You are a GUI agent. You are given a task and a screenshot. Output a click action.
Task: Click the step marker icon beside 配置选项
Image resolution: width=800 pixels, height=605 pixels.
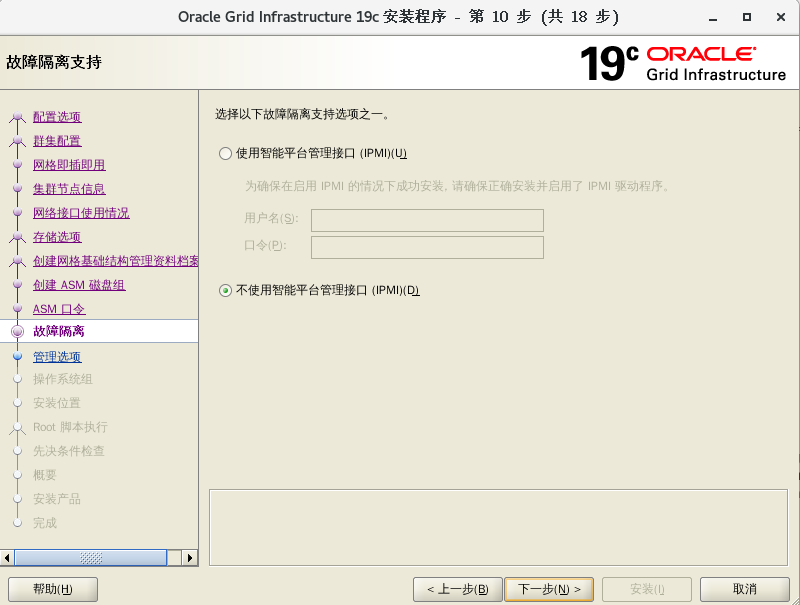(17, 117)
